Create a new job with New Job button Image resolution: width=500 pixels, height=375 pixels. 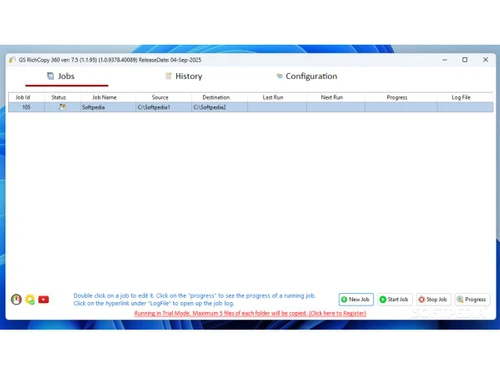point(356,299)
